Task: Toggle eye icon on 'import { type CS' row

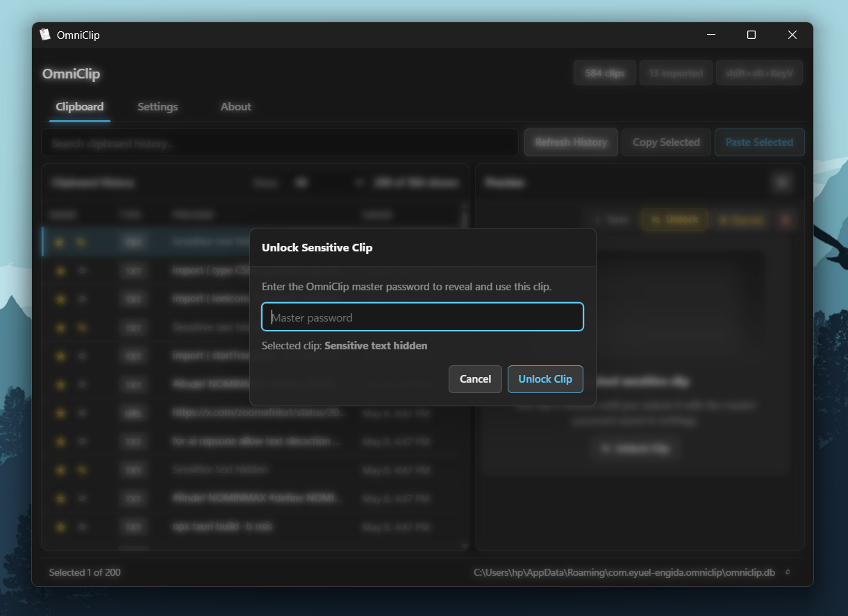Action: coord(82,270)
